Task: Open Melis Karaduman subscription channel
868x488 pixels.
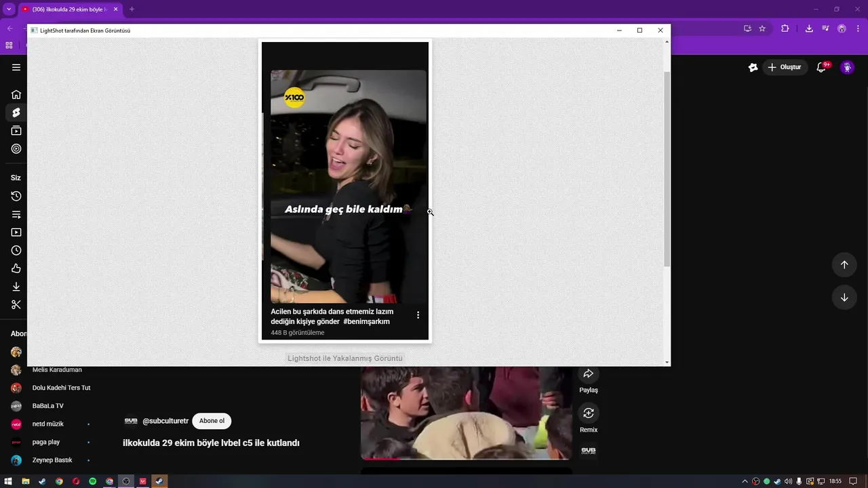Action: (x=57, y=370)
